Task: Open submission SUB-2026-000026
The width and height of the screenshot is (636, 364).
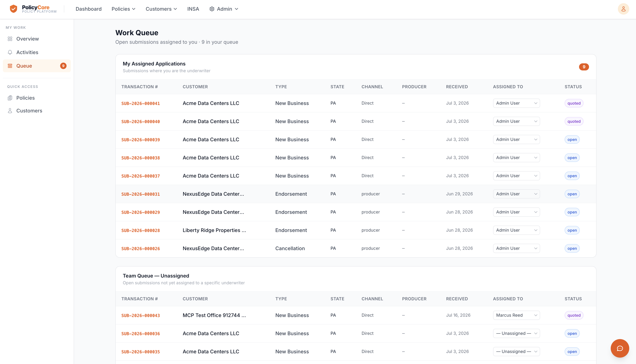Action: (141, 249)
